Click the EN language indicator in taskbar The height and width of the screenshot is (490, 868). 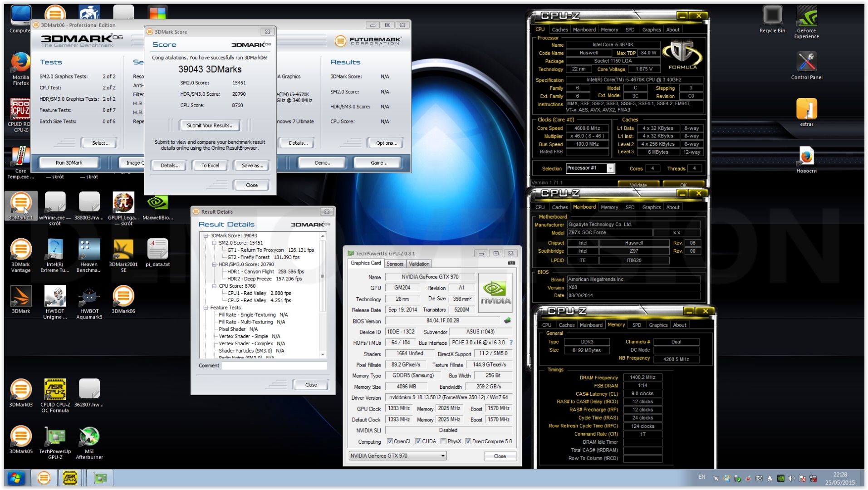tap(701, 477)
